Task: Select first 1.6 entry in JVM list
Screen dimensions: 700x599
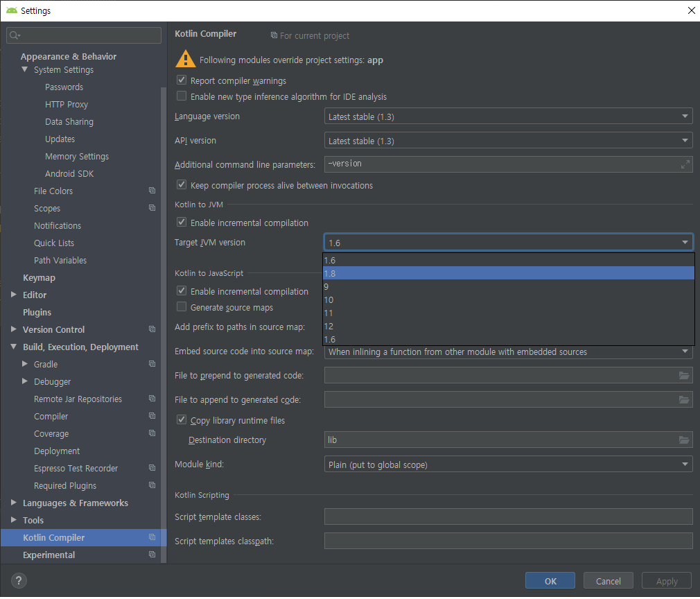Action: [x=509, y=260]
